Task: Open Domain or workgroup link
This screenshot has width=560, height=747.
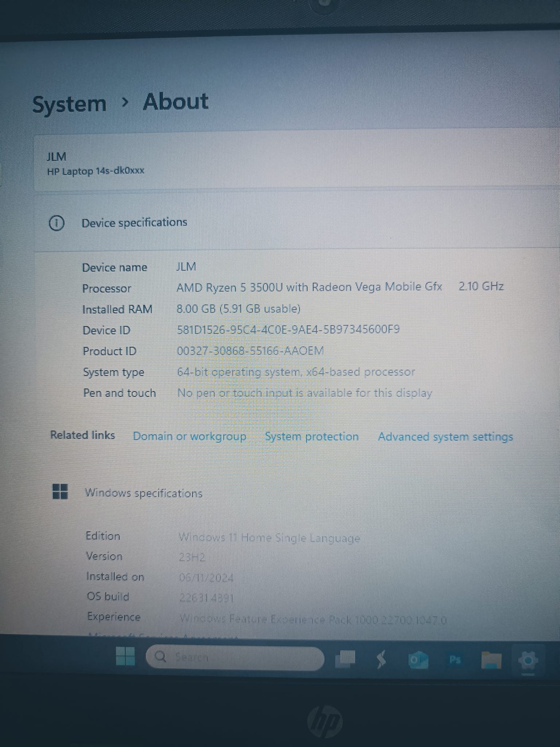Action: 189,437
